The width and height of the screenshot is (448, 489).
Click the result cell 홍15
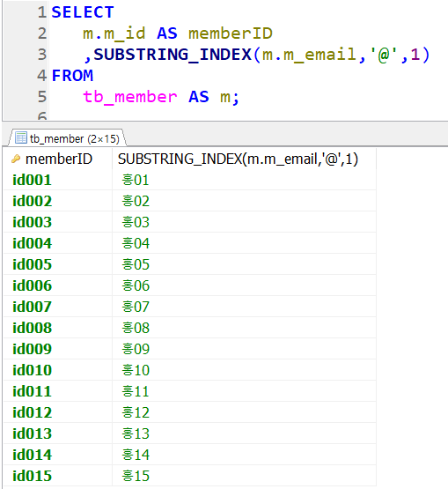(x=245, y=476)
